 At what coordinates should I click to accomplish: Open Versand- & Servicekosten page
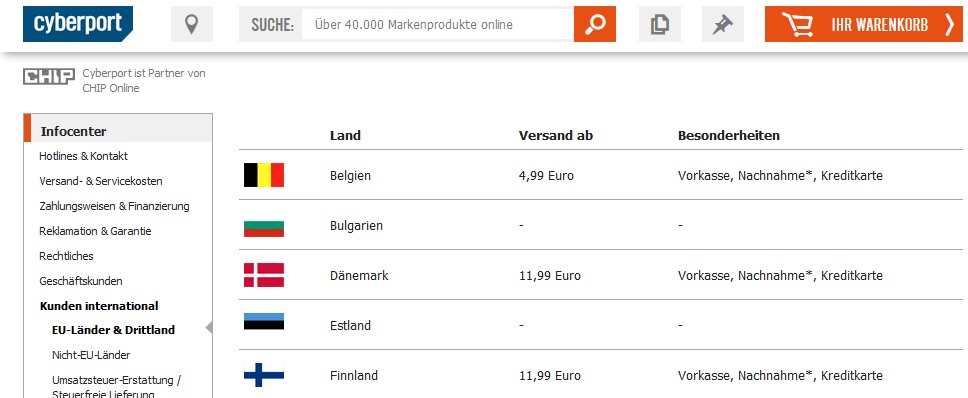click(x=101, y=181)
